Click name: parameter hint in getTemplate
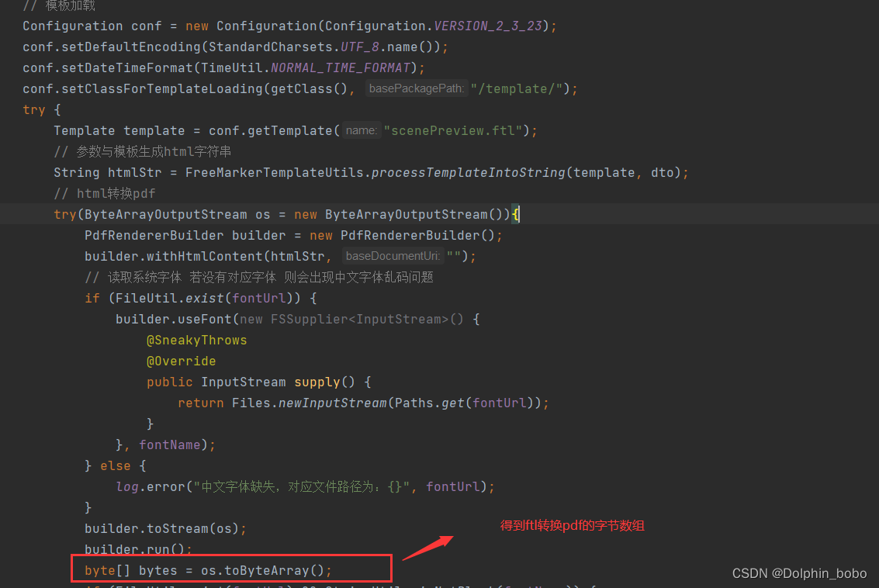The image size is (879, 588). pyautogui.click(x=362, y=130)
